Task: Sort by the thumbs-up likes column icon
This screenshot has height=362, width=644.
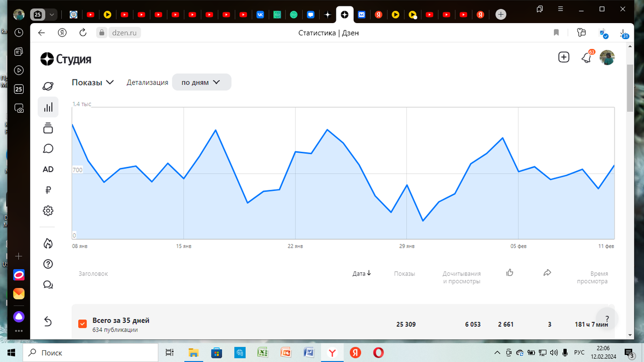Action: coord(510,273)
